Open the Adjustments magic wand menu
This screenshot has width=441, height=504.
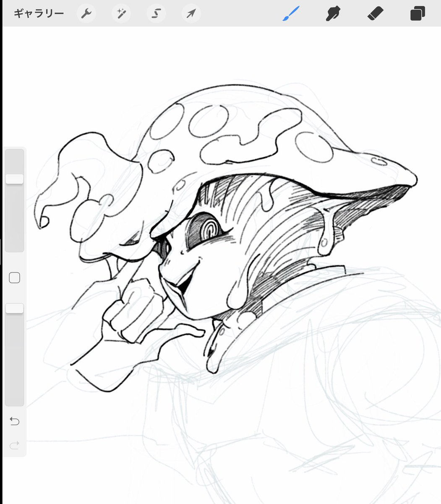(x=121, y=14)
